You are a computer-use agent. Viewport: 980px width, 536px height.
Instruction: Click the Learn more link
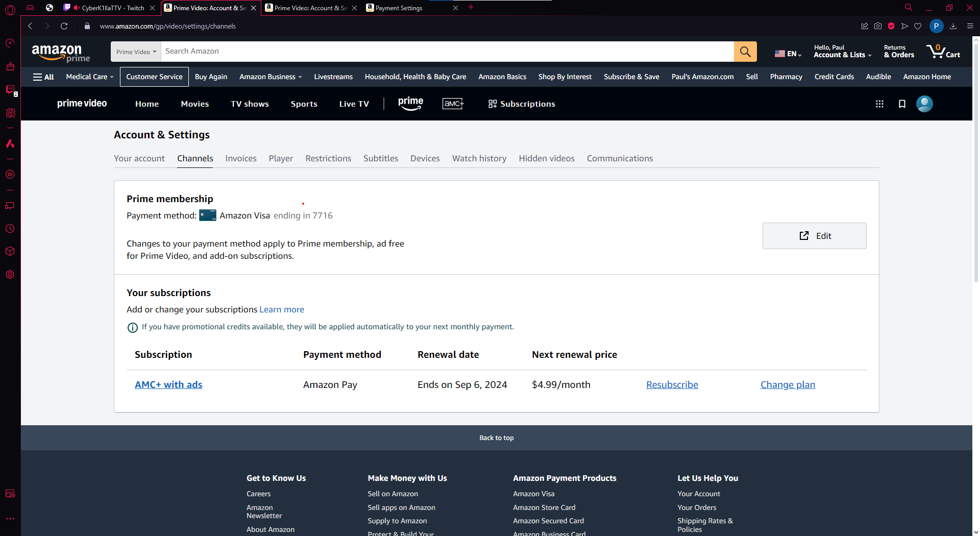click(282, 309)
